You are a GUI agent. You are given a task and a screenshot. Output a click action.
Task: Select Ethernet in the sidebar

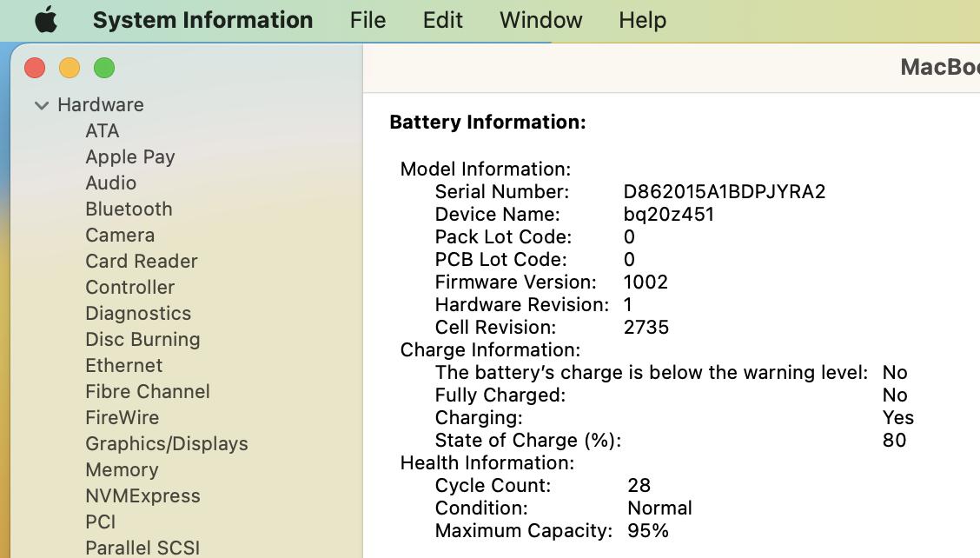coord(123,365)
